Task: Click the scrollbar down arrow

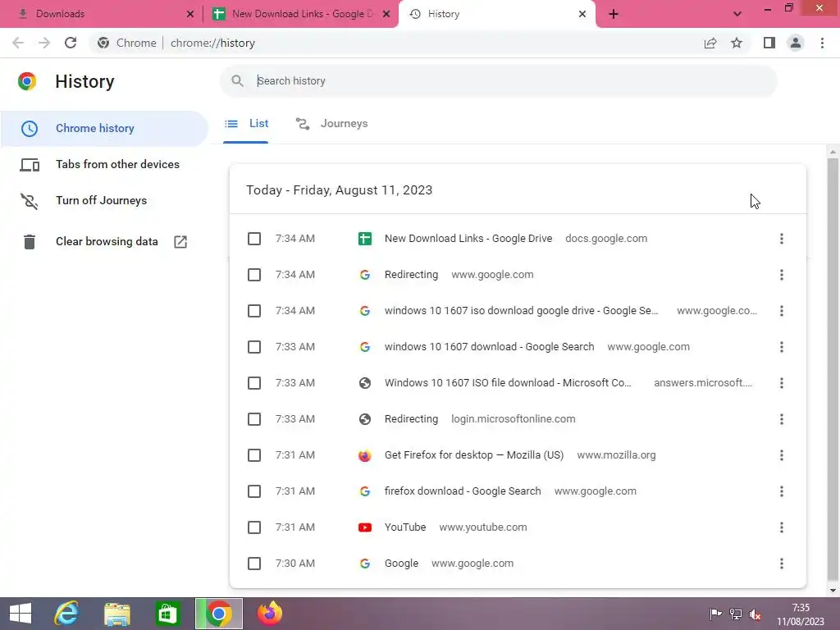Action: point(833,591)
